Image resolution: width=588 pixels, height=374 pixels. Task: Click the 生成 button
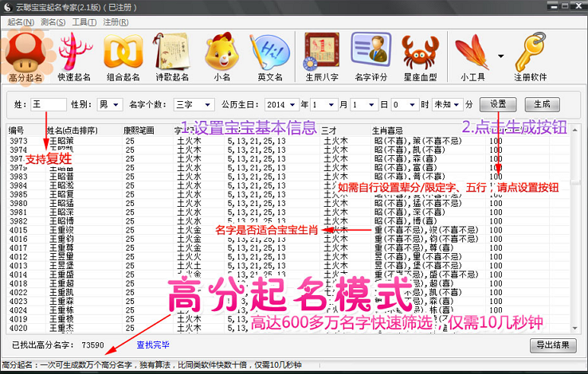click(543, 104)
